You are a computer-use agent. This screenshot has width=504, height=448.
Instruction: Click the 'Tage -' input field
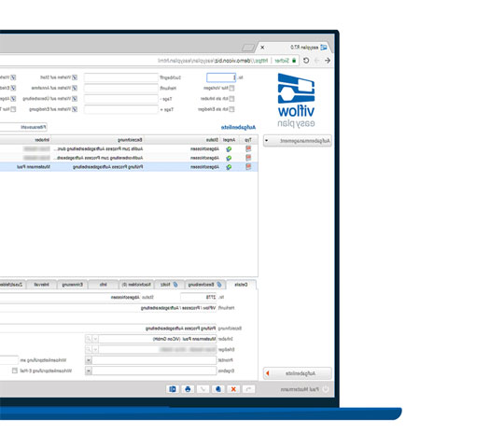(x=121, y=99)
